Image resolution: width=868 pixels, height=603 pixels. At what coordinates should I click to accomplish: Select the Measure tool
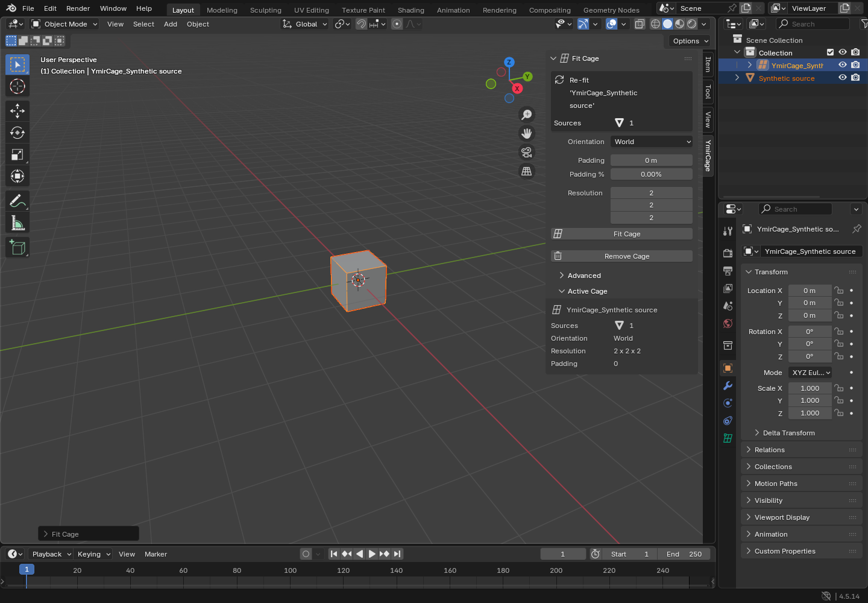pos(17,223)
